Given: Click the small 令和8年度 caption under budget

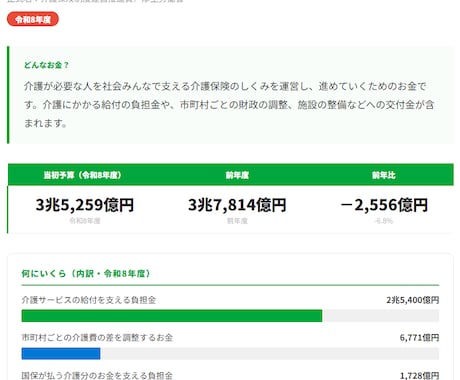Looking at the screenshot, I should [85, 221].
